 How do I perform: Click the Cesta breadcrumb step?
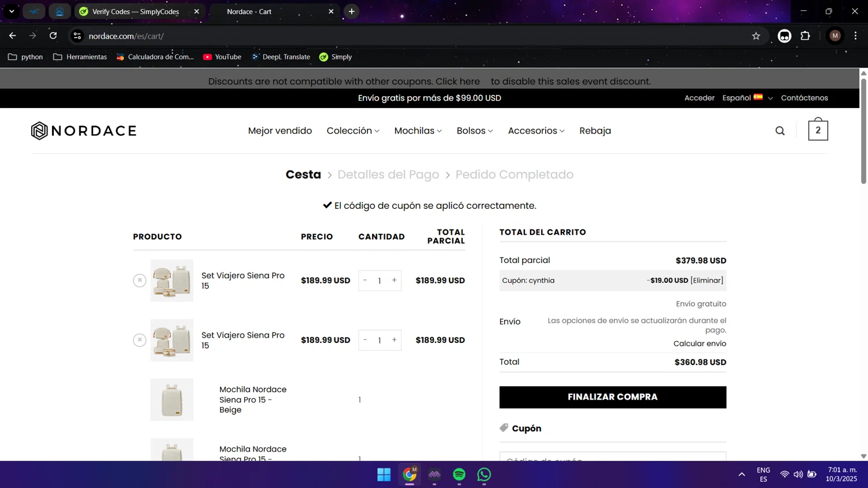click(303, 175)
